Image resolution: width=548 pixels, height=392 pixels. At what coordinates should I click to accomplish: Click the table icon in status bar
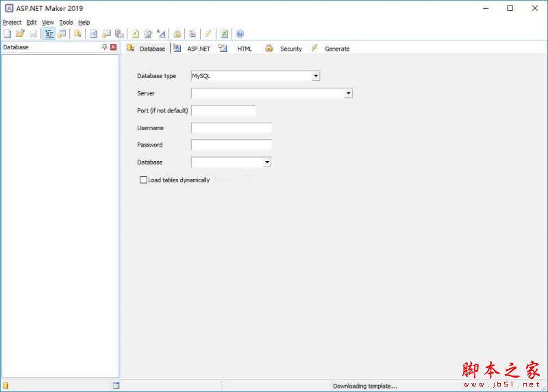(116, 386)
